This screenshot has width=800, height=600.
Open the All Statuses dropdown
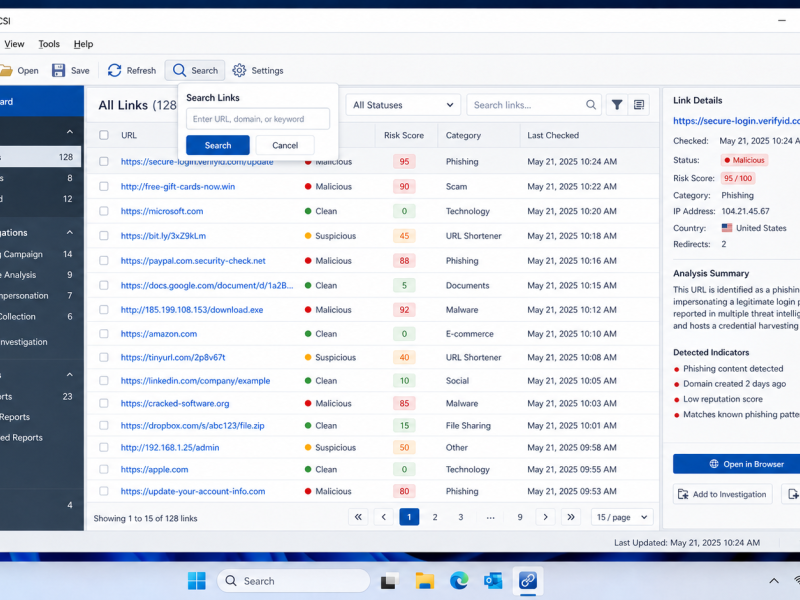(403, 105)
